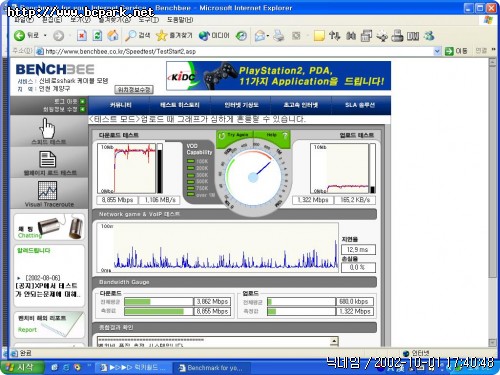Go to Home via house icon
The width and height of the screenshot is (500, 375).
click(113, 35)
